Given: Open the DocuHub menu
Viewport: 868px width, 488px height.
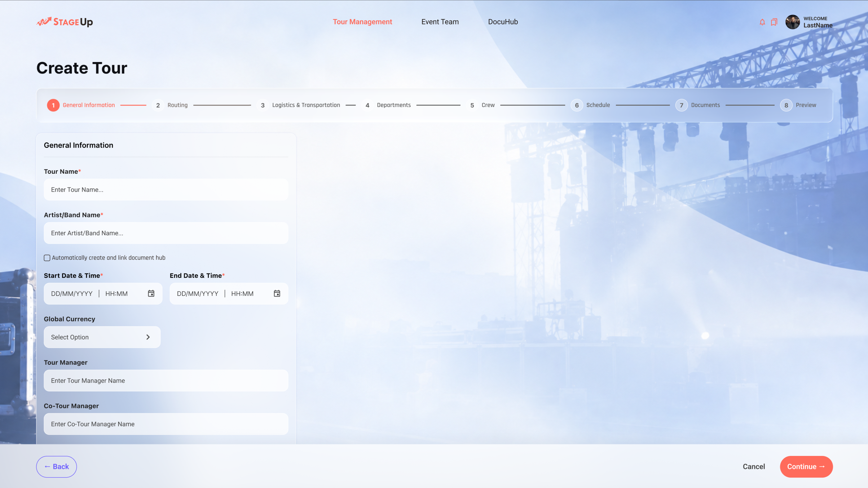Looking at the screenshot, I should (x=503, y=22).
